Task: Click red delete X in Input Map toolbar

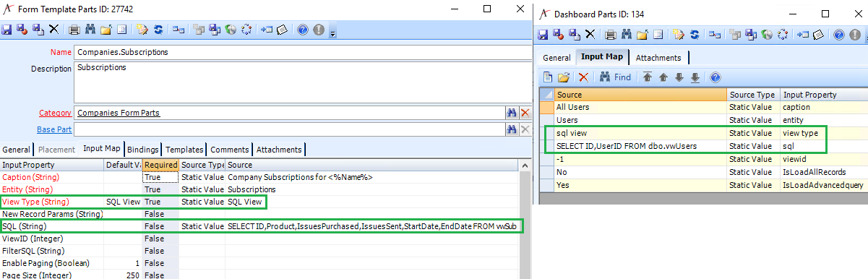Action: (x=584, y=77)
